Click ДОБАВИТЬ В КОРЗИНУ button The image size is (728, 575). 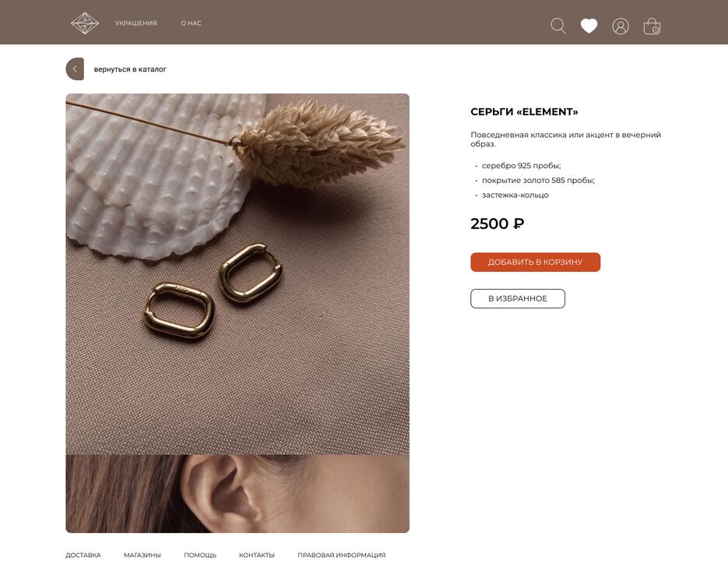(x=536, y=262)
